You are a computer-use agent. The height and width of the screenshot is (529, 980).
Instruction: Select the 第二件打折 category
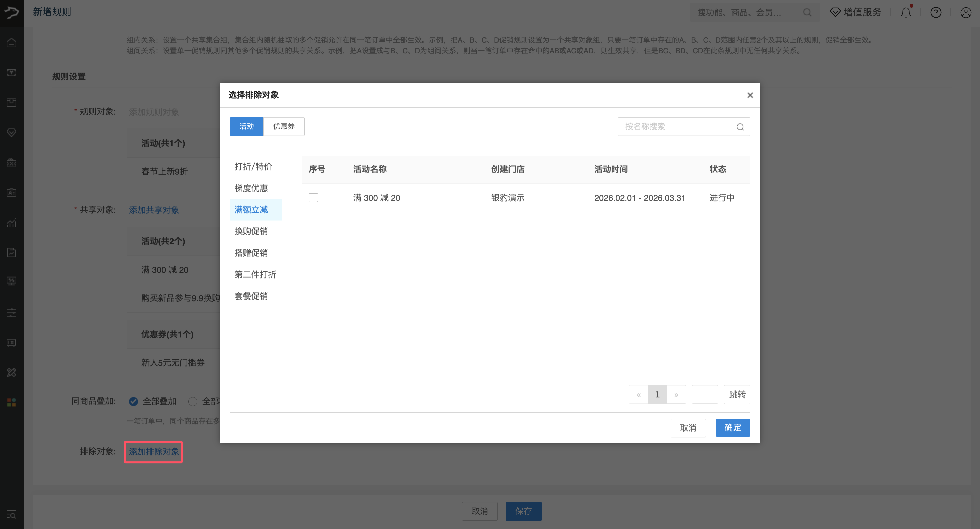pyautogui.click(x=255, y=274)
